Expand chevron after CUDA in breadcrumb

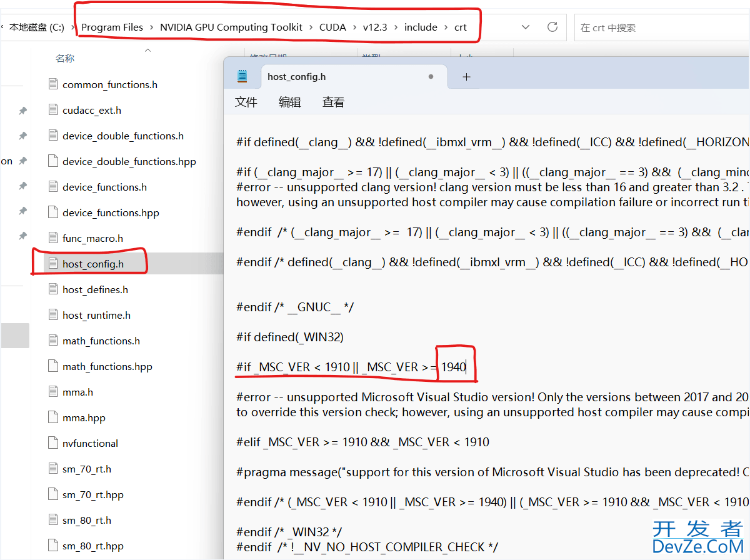tap(355, 27)
